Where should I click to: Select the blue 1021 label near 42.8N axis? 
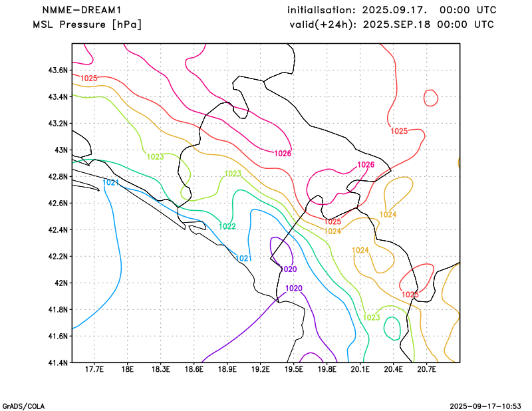pyautogui.click(x=111, y=183)
